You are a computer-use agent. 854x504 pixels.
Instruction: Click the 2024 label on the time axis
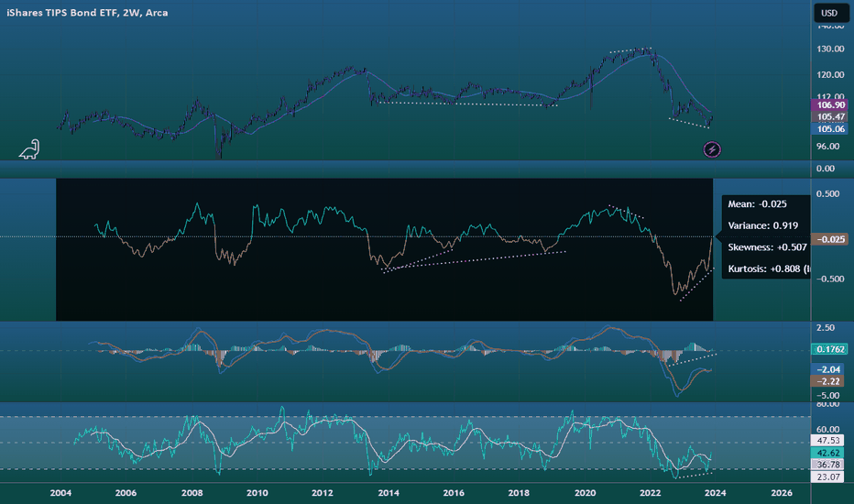coord(715,493)
